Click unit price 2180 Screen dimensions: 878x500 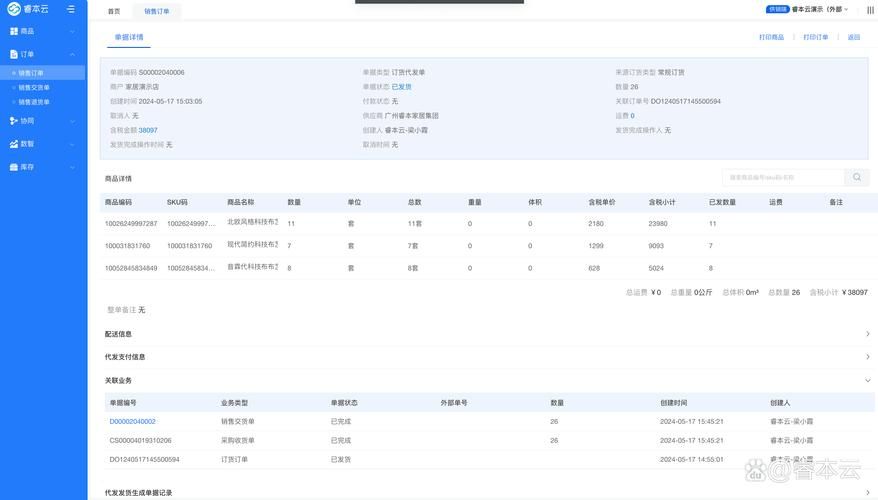click(596, 223)
